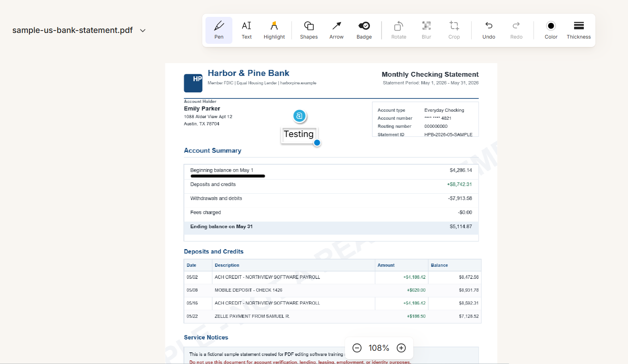Viewport: 628px width, 364px height.
Task: Click the Harbor & Pine Bank heading
Action: (x=248, y=73)
